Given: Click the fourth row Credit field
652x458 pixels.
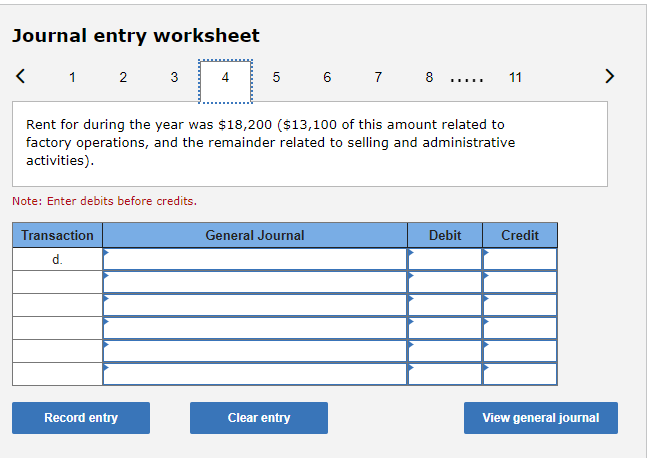Looking at the screenshot, I should click(520, 328).
